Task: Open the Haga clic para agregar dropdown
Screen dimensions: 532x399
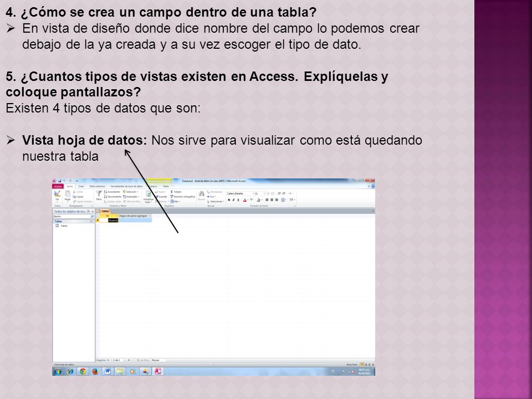Action: [x=150, y=216]
